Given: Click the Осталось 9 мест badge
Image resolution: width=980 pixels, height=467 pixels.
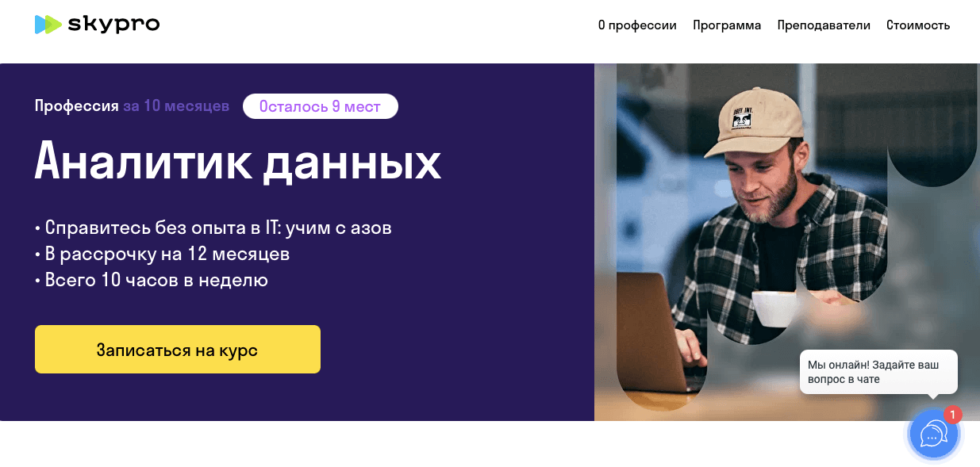Looking at the screenshot, I should 321,106.
